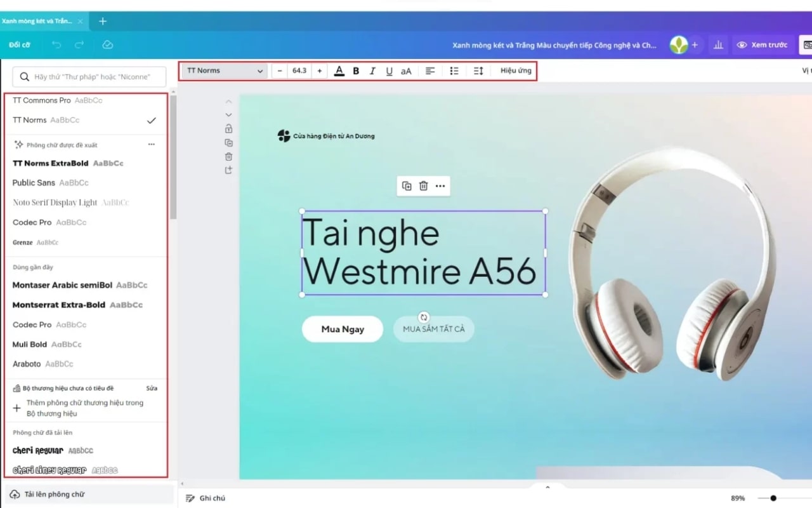Click the bulleted list icon in the toolbar
The width and height of the screenshot is (812, 508).
click(454, 70)
